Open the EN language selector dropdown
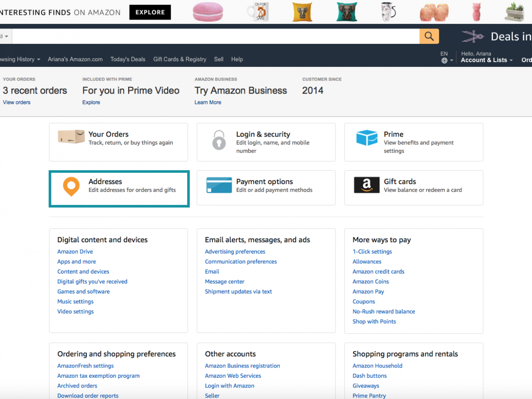This screenshot has height=399, width=532. pos(447,58)
